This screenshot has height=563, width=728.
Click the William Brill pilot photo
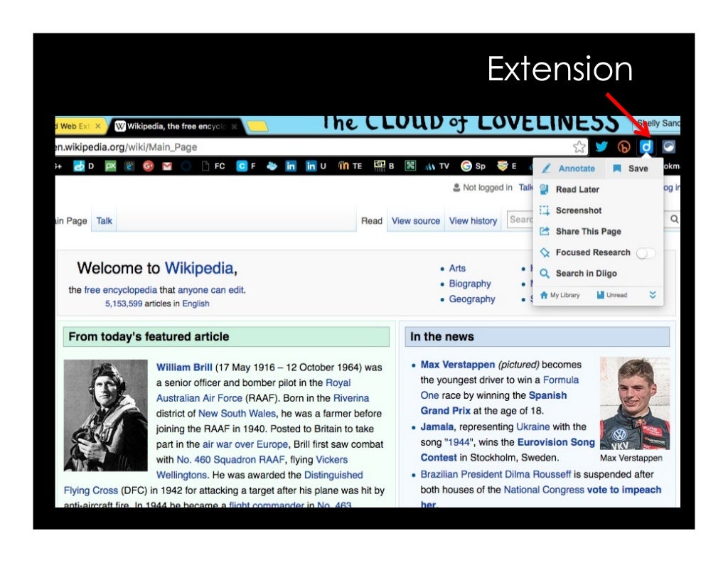[106, 415]
